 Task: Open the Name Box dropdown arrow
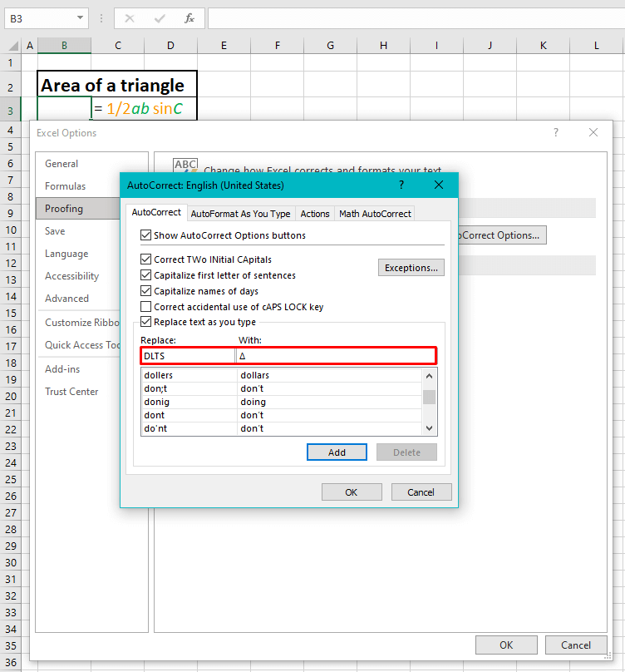[x=80, y=18]
